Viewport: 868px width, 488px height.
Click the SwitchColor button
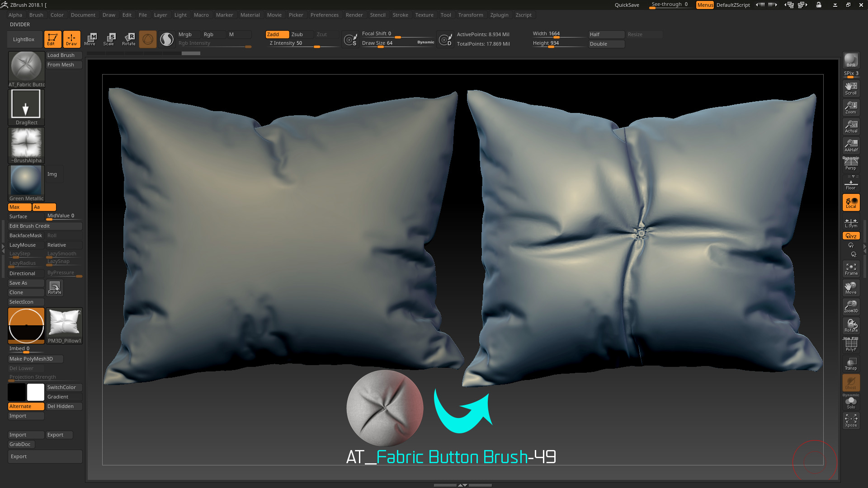point(64,387)
